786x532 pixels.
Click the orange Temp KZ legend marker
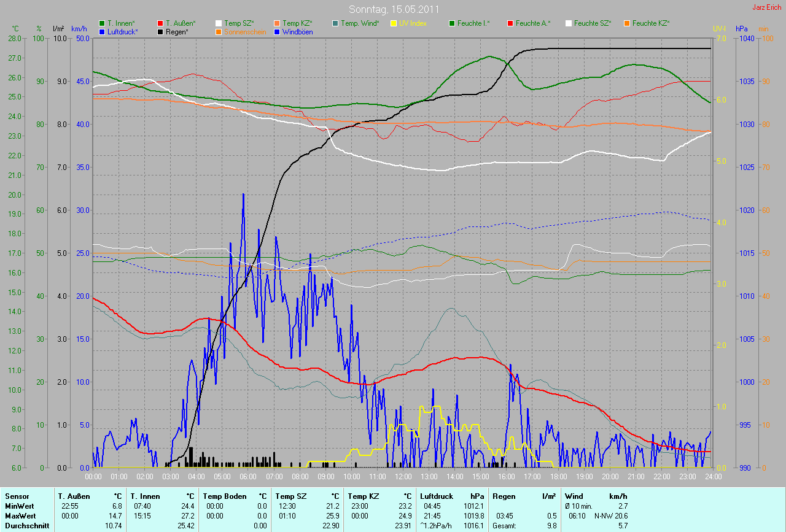click(277, 23)
